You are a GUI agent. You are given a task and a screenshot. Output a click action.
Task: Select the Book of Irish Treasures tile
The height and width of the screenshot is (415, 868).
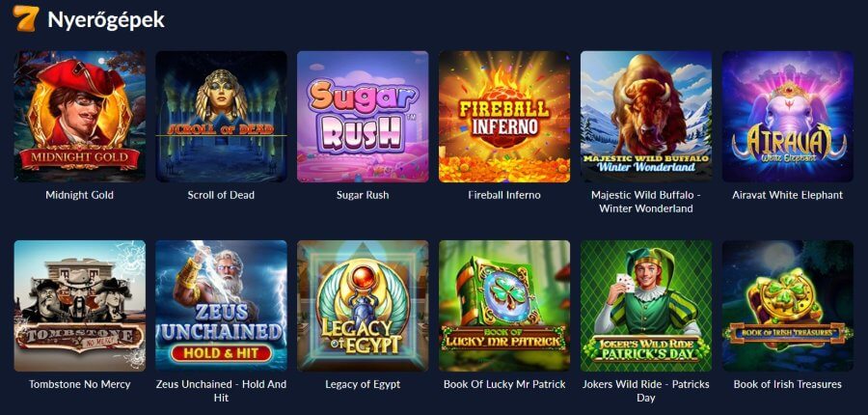click(788, 306)
